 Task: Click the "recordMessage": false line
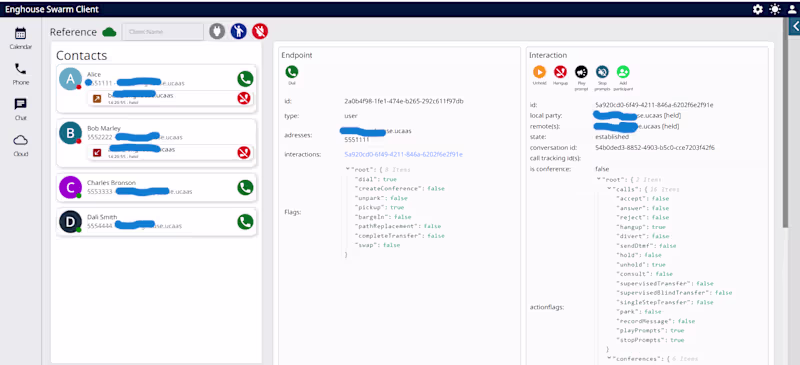click(x=655, y=321)
